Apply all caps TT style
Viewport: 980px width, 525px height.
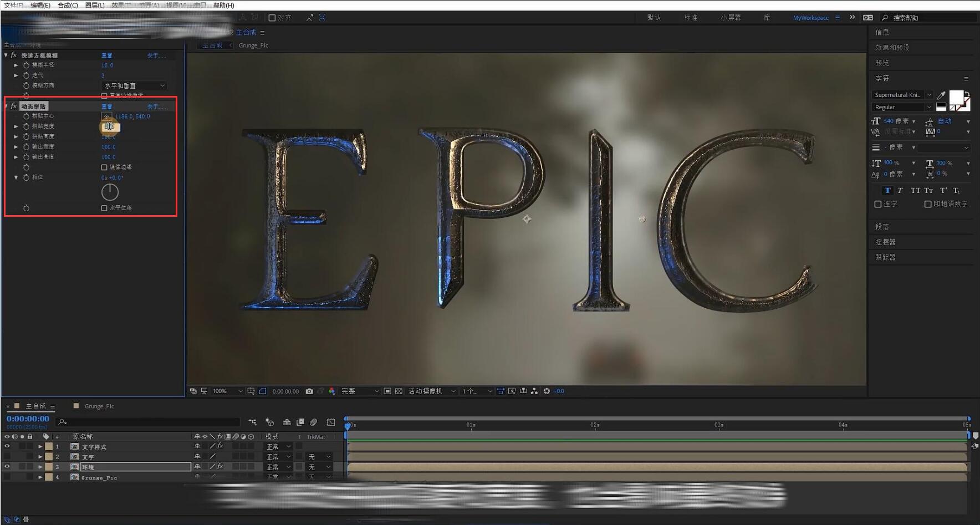click(x=915, y=191)
